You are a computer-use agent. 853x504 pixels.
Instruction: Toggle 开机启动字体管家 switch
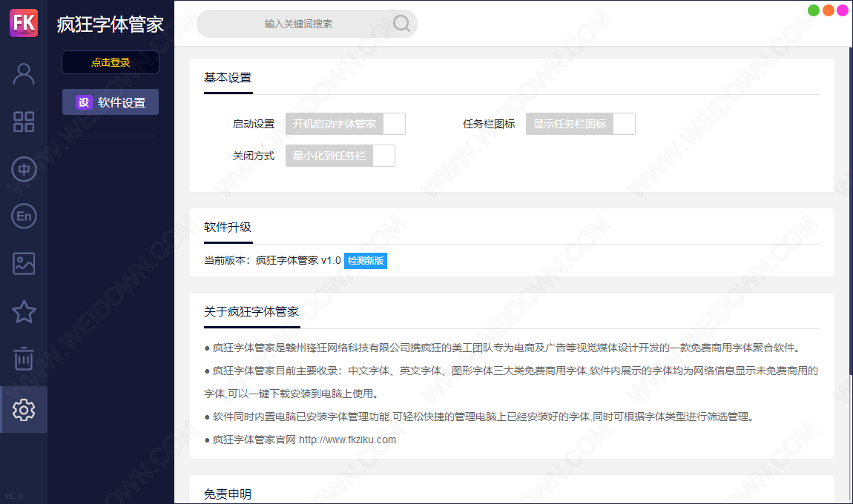(x=346, y=124)
